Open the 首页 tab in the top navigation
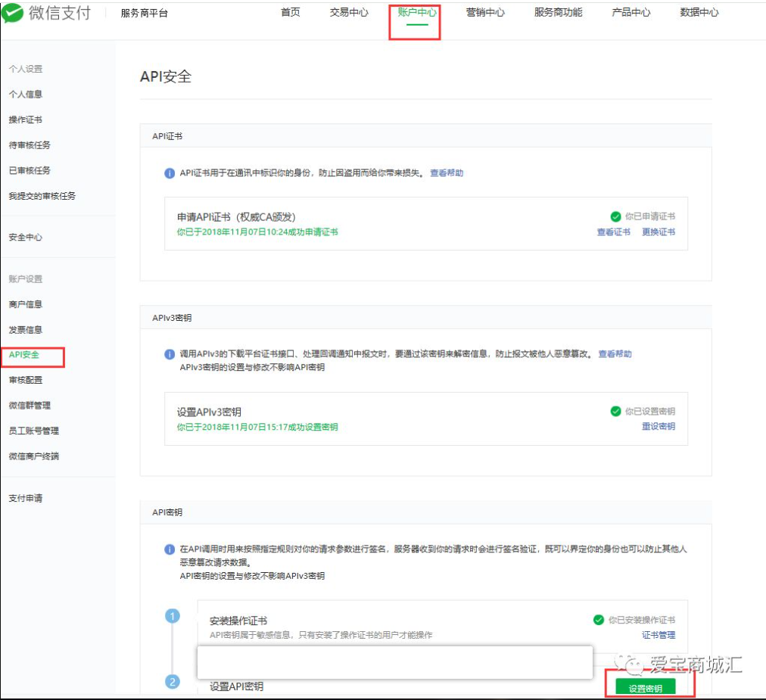 [290, 12]
